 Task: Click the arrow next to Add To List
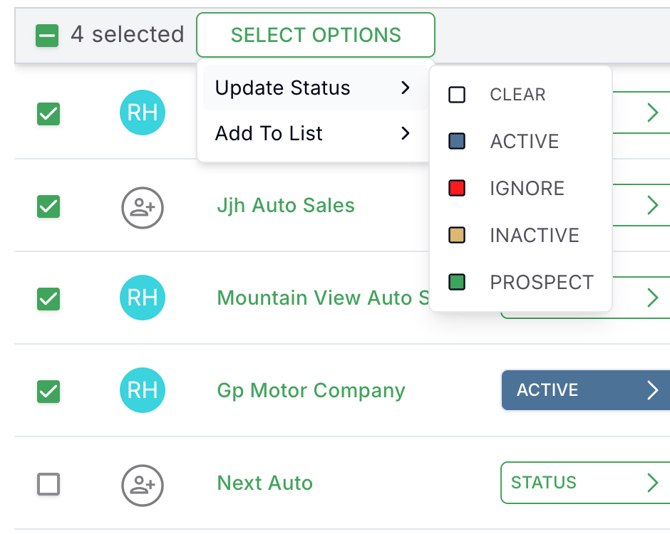405,133
